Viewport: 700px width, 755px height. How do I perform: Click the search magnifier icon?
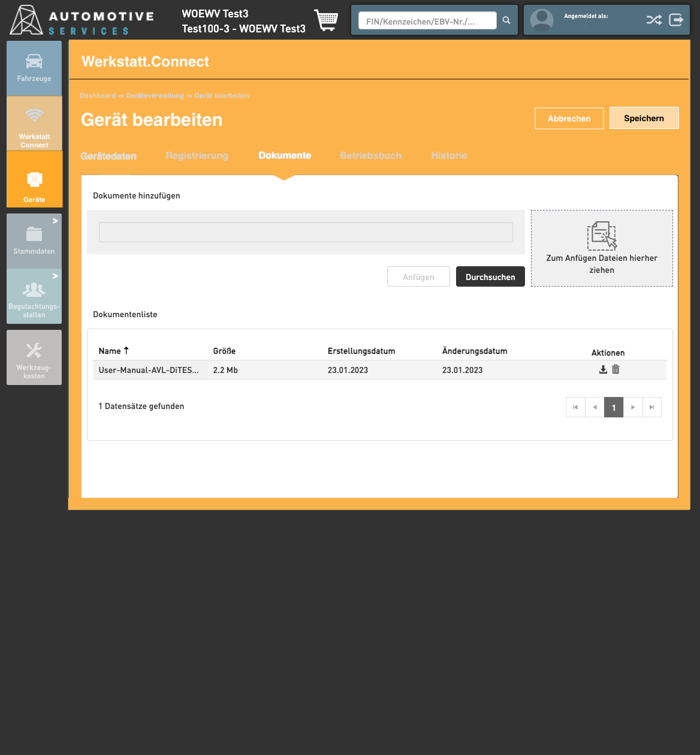pyautogui.click(x=506, y=20)
